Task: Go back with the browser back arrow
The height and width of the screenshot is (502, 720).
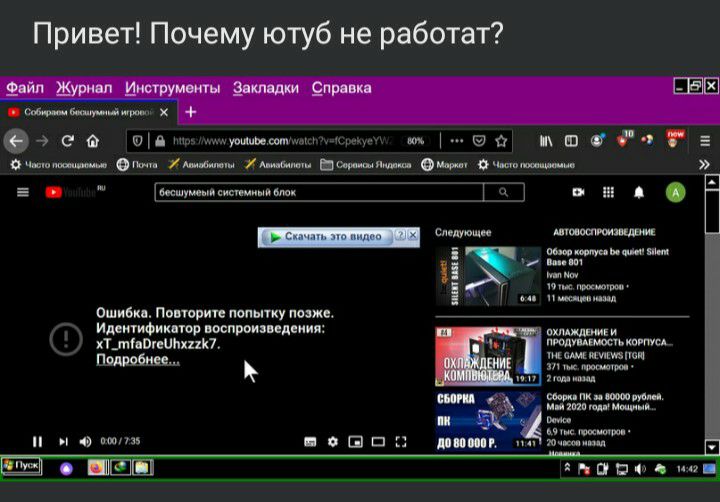Action: (16, 141)
